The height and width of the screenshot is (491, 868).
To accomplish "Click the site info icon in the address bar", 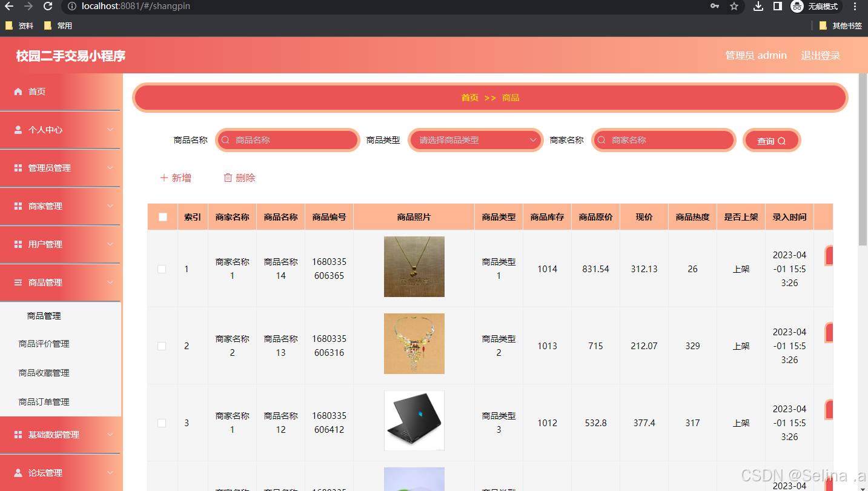I will (71, 6).
